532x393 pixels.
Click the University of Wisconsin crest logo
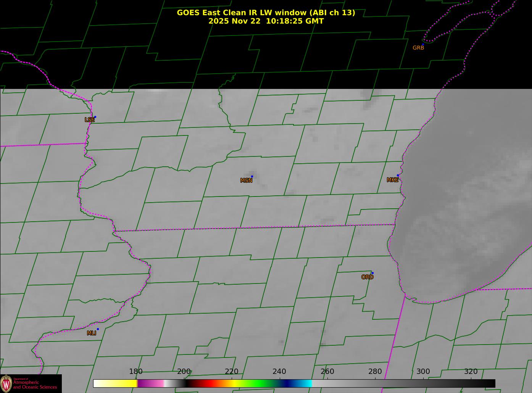(6, 383)
